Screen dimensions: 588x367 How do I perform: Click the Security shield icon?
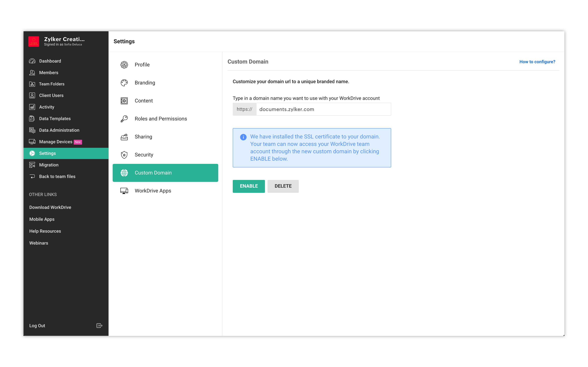coord(124,155)
